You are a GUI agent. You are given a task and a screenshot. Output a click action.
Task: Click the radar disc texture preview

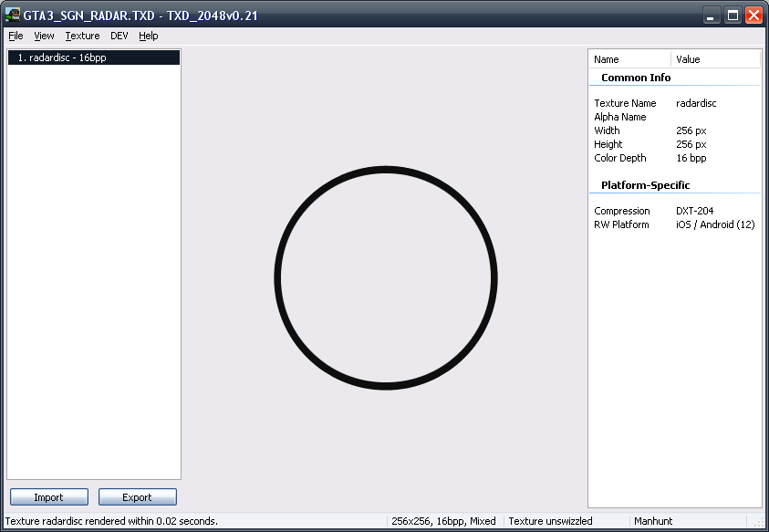click(x=385, y=278)
